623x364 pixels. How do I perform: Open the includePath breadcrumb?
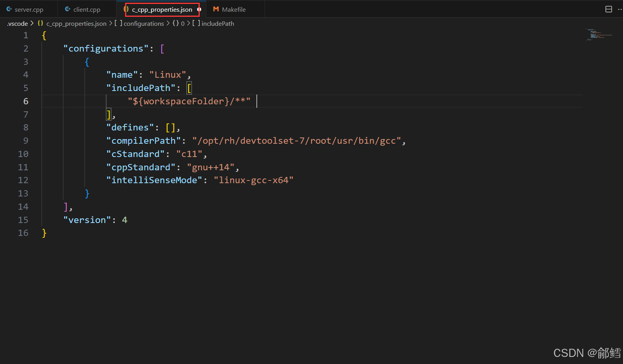tap(218, 23)
